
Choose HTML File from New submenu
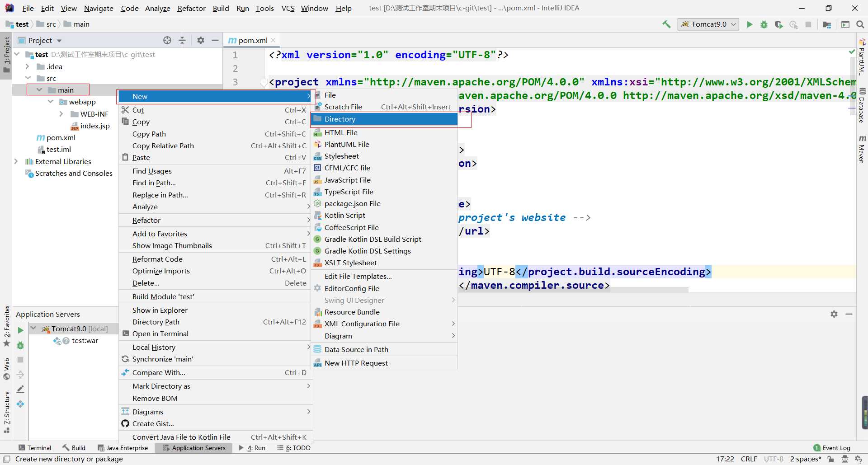pyautogui.click(x=384, y=132)
